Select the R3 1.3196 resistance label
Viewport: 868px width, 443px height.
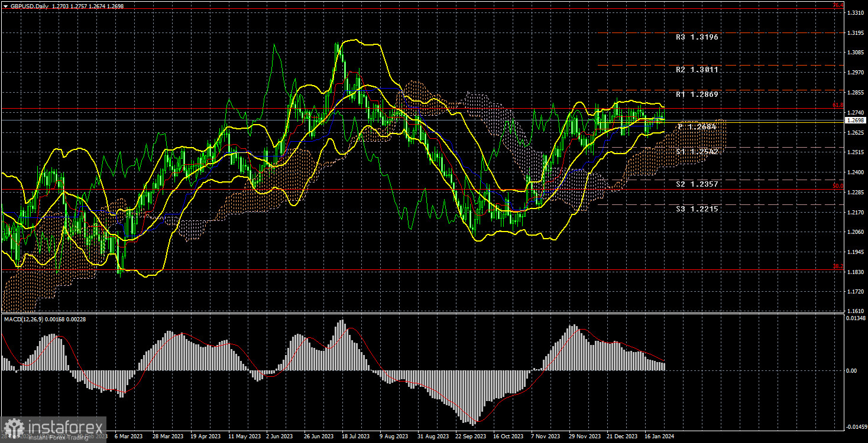tap(698, 37)
